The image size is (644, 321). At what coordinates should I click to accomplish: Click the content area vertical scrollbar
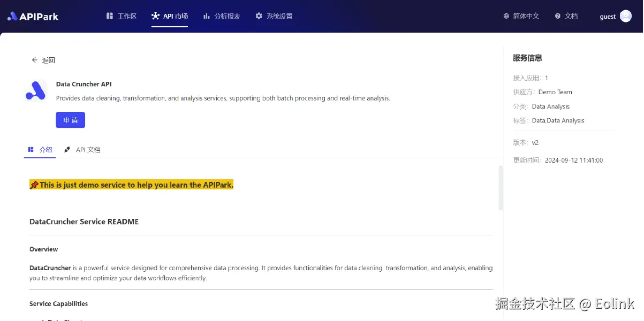point(501,187)
